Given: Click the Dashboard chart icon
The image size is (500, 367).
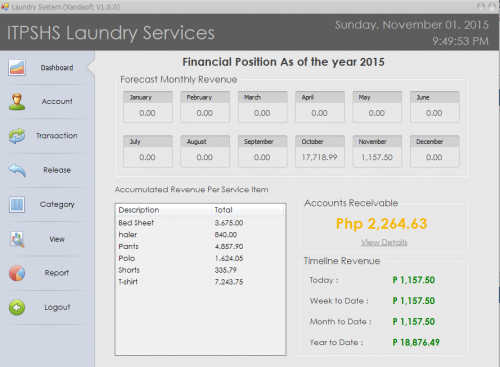Looking at the screenshot, I should (x=17, y=68).
